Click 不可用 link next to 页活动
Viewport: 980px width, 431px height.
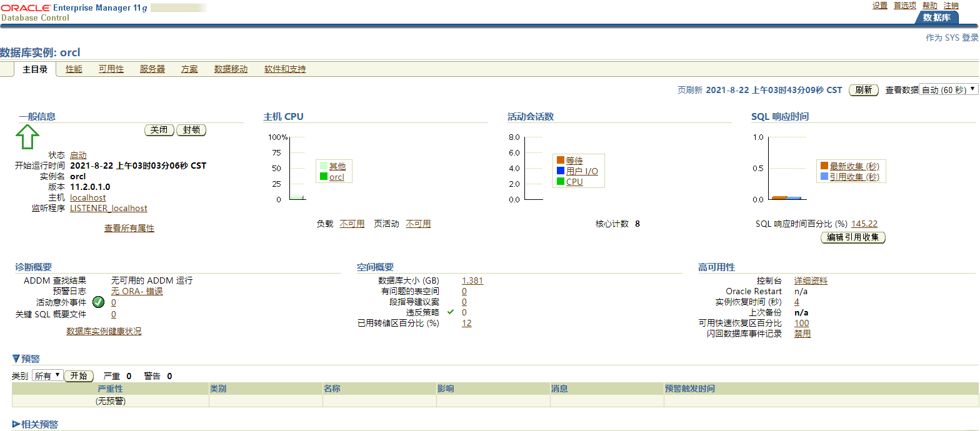[418, 224]
